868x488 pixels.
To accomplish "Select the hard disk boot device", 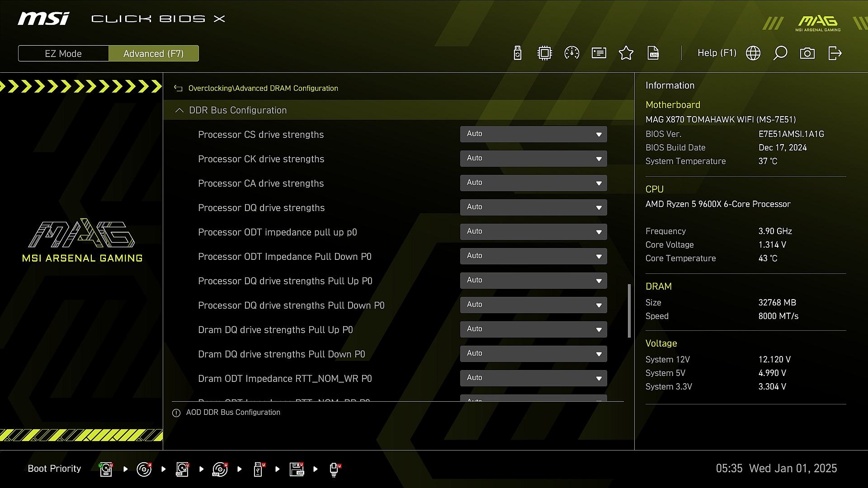I will point(106,469).
